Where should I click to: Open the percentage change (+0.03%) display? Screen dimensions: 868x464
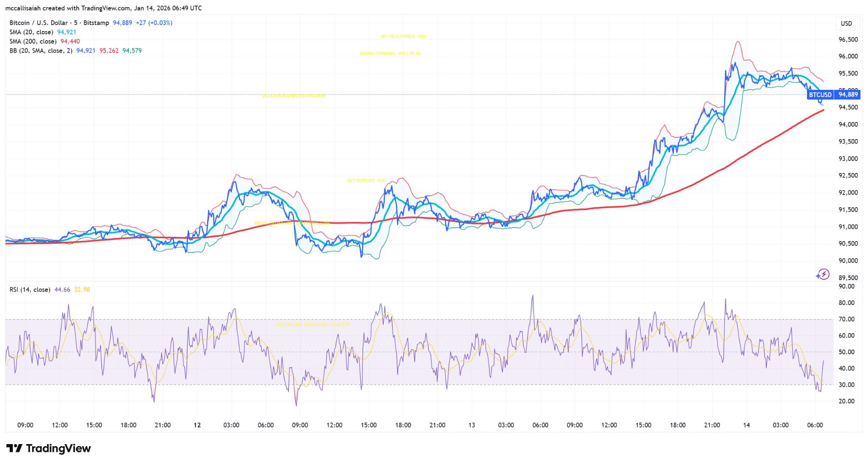point(160,23)
